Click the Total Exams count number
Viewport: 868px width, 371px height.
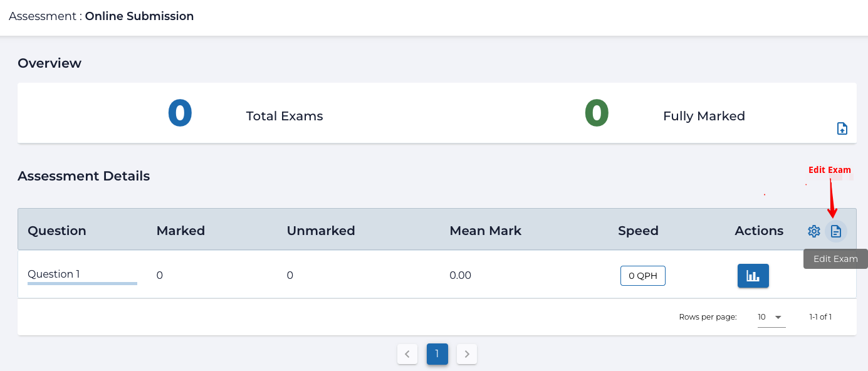[x=180, y=114]
